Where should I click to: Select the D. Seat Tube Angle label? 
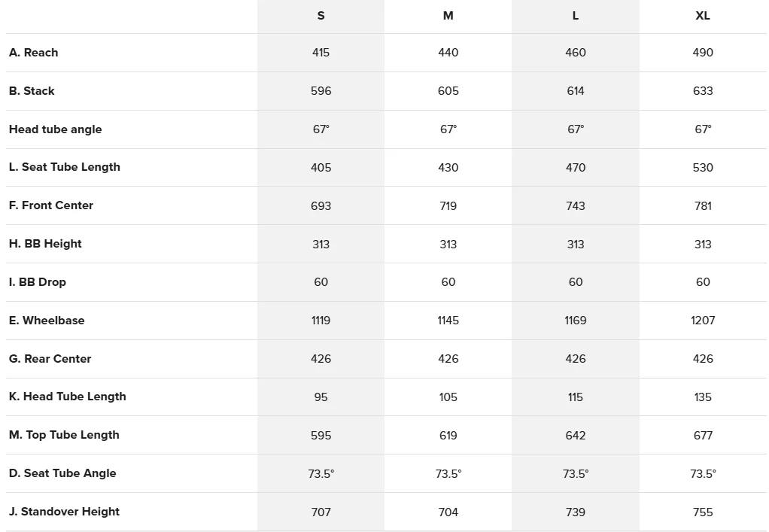coord(62,473)
